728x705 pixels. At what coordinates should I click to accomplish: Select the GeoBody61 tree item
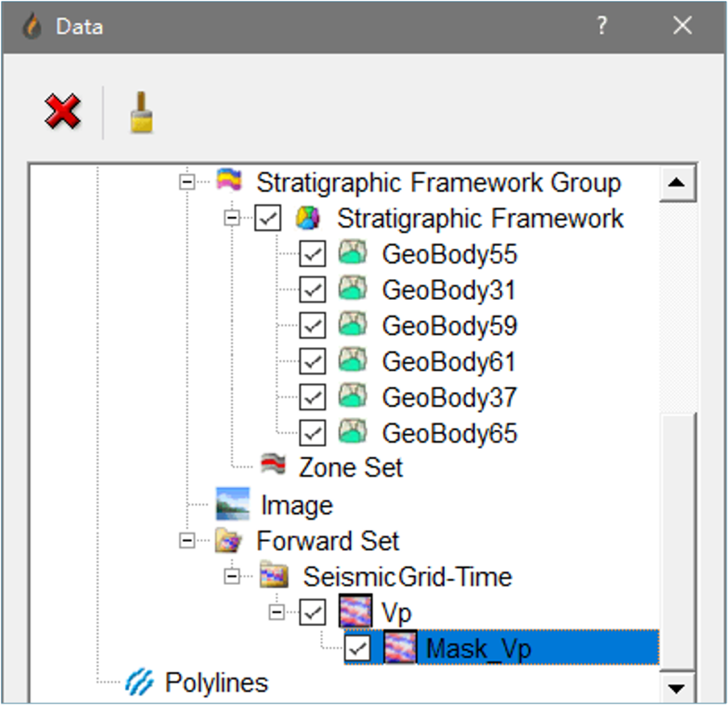(448, 362)
